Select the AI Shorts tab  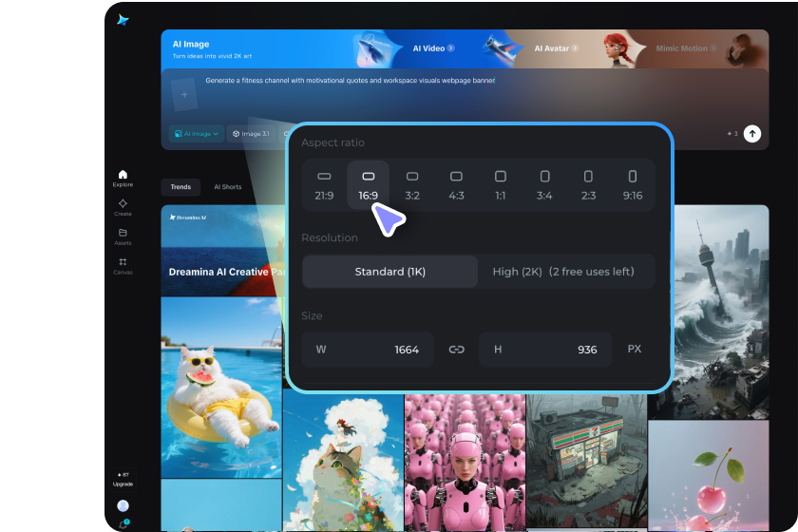pos(227,187)
